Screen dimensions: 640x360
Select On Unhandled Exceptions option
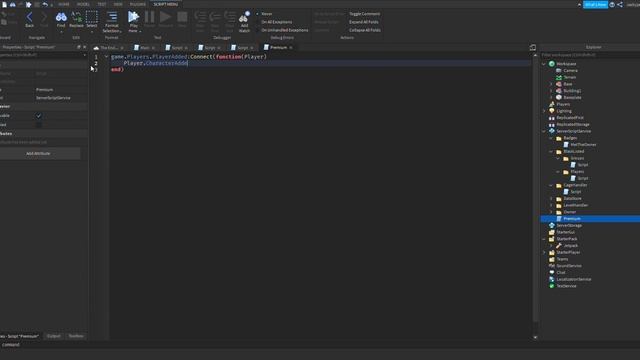tap(284, 30)
